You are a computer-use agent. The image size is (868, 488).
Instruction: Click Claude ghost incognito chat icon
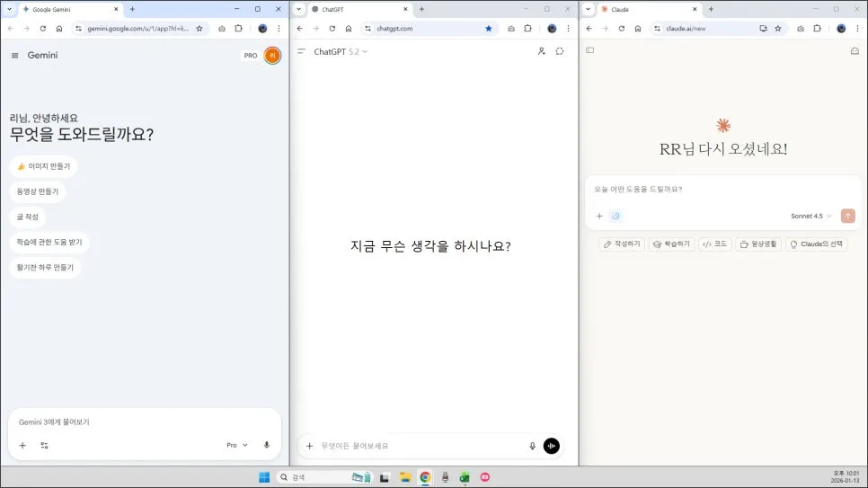coord(855,51)
